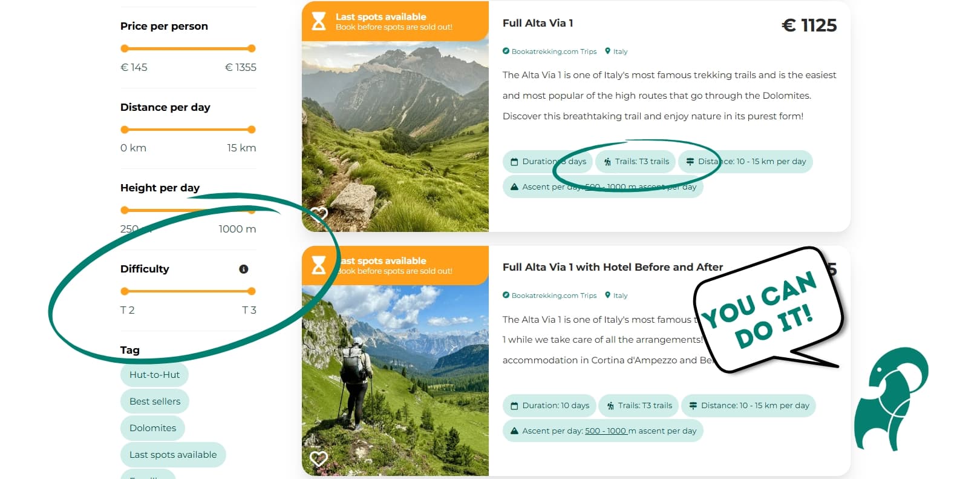The height and width of the screenshot is (479, 980).
Task: Click the 500 - 1000 ascent link on second card
Action: [x=606, y=431]
